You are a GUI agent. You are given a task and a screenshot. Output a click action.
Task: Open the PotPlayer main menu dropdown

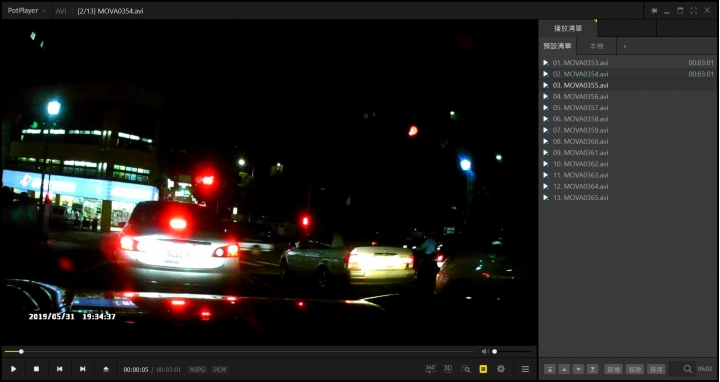27,10
